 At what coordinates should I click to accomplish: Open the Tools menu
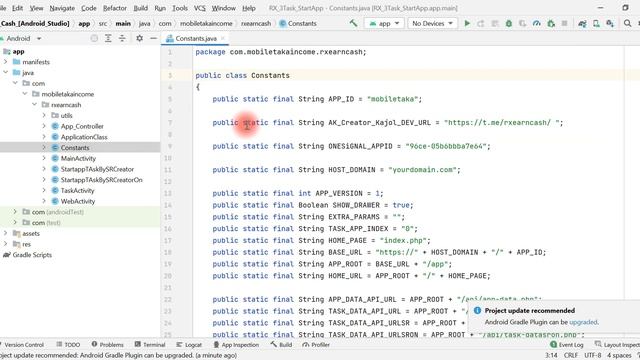coord(180,8)
